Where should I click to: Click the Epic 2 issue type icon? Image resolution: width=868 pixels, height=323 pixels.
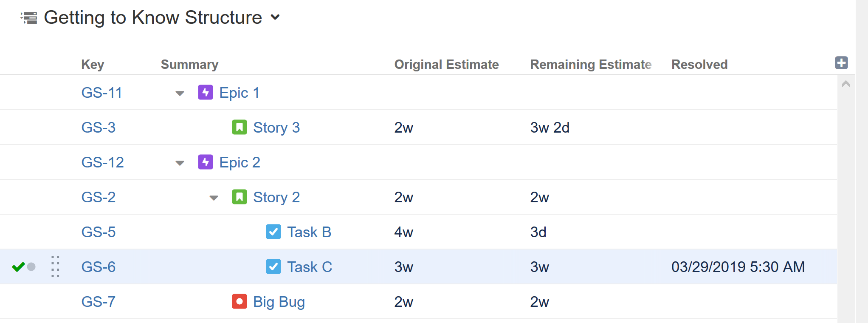(x=206, y=162)
